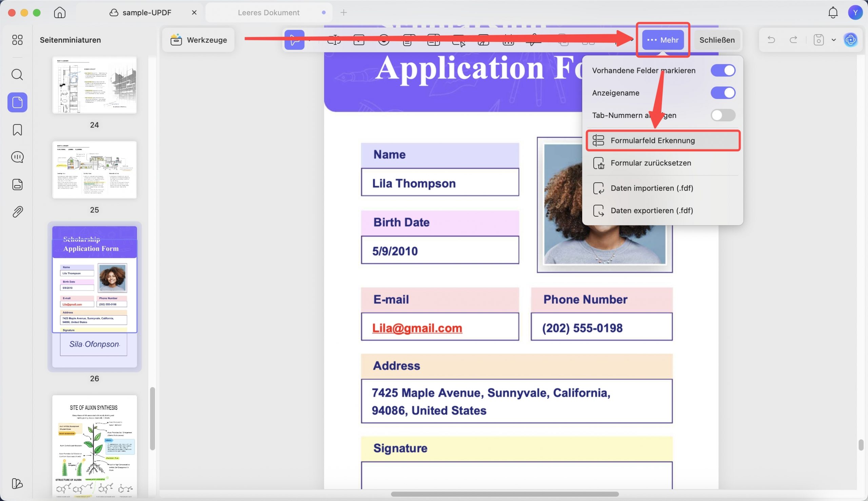Screen dimensions: 868x501
Task: Click the applicant photo image
Action: click(x=605, y=205)
